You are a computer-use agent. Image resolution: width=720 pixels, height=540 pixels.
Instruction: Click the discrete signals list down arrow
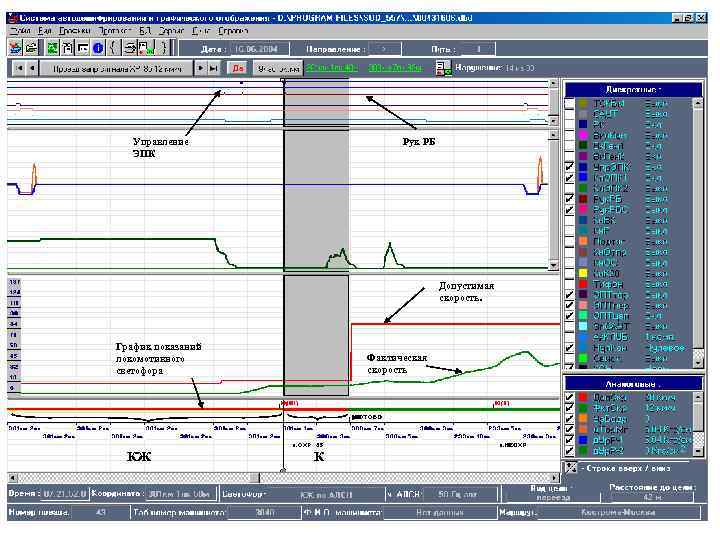(698, 363)
